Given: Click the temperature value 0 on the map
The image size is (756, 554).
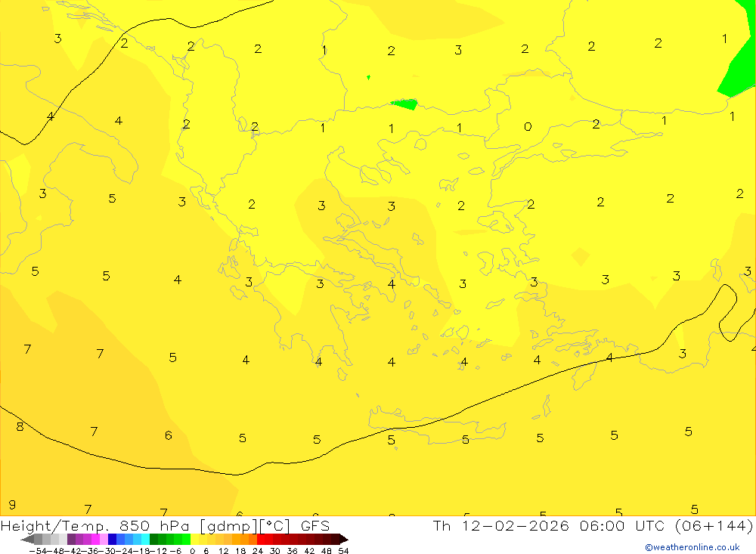Looking at the screenshot, I should click(x=528, y=127).
